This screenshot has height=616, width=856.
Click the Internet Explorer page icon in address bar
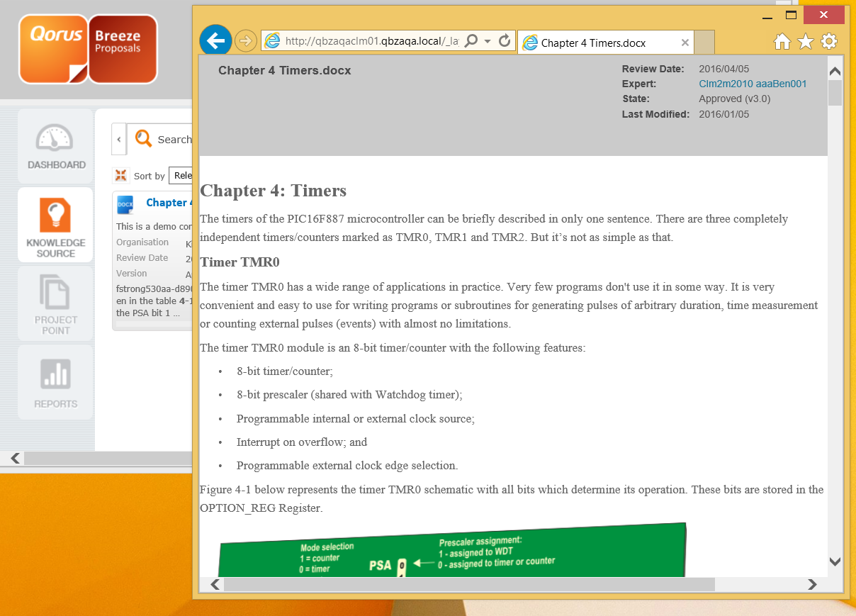click(x=272, y=41)
